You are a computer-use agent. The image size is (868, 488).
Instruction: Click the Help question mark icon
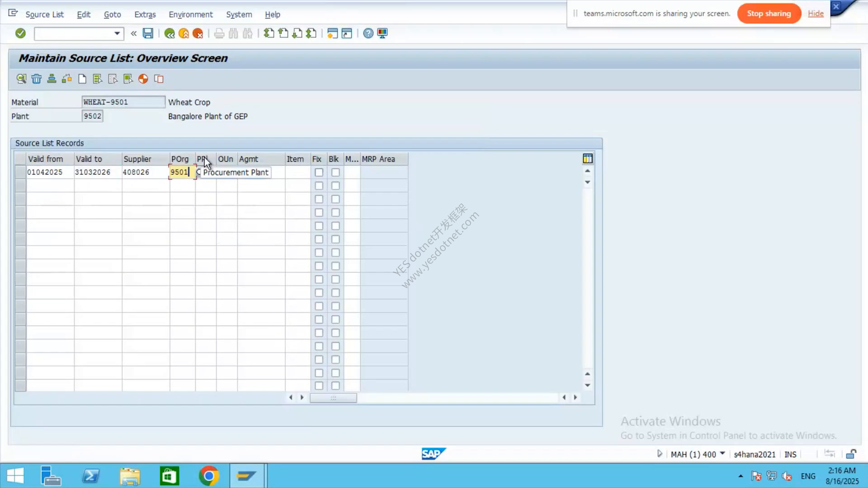coord(368,33)
